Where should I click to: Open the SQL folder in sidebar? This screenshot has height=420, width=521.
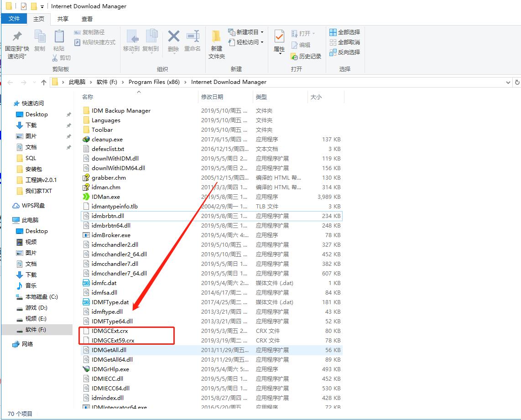(31, 158)
